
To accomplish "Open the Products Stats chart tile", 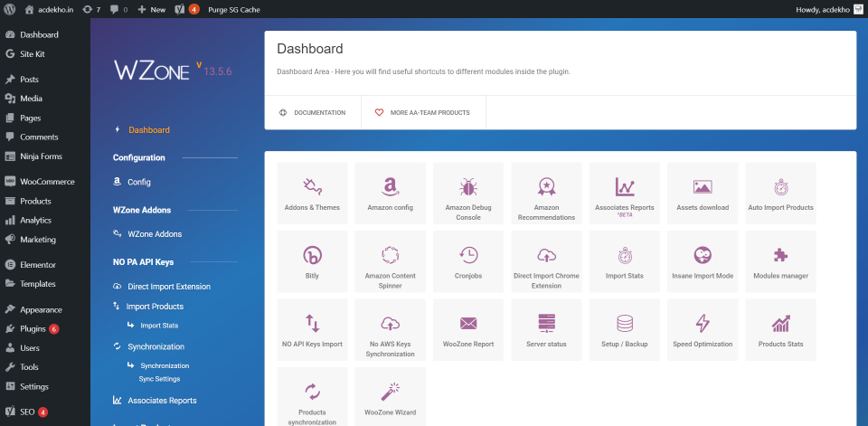I will click(780, 329).
